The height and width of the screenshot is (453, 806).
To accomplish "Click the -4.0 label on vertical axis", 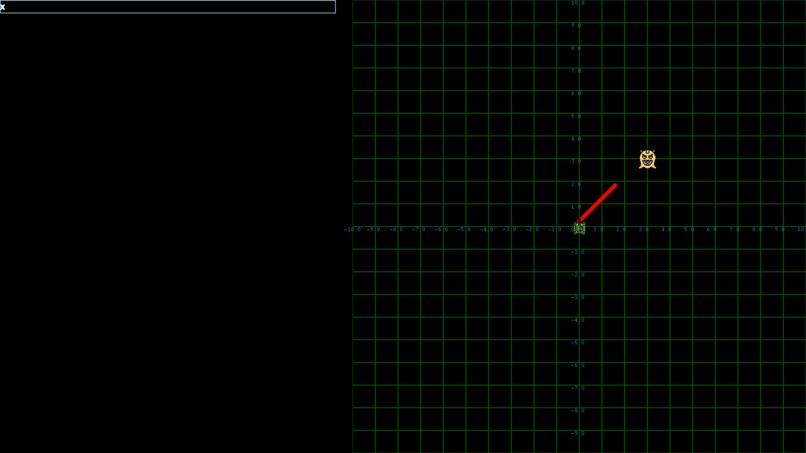I will 578,320.
